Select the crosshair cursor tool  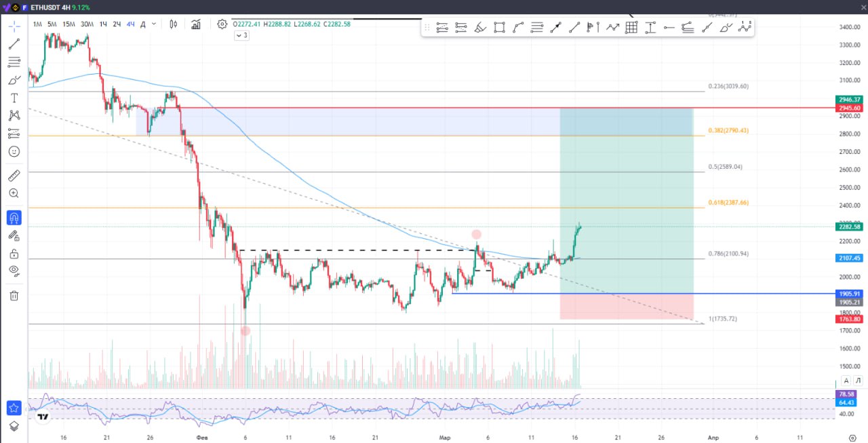pyautogui.click(x=14, y=26)
